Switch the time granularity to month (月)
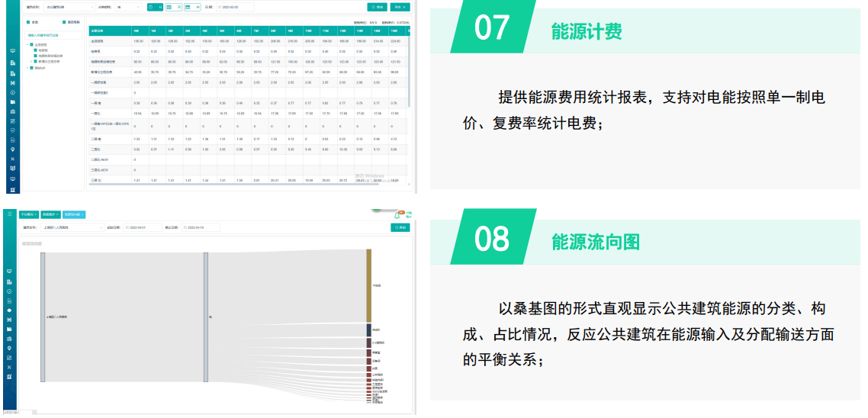 pos(174,7)
